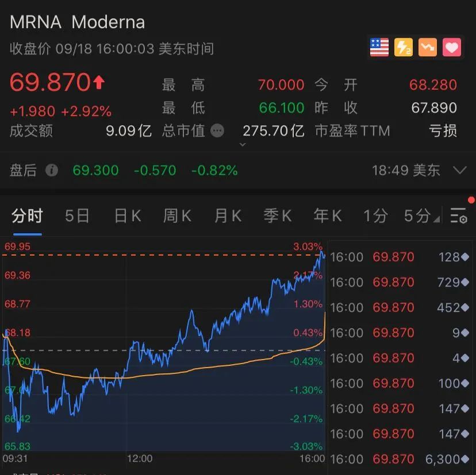
Task: Select the 季K tab
Action: tap(278, 216)
